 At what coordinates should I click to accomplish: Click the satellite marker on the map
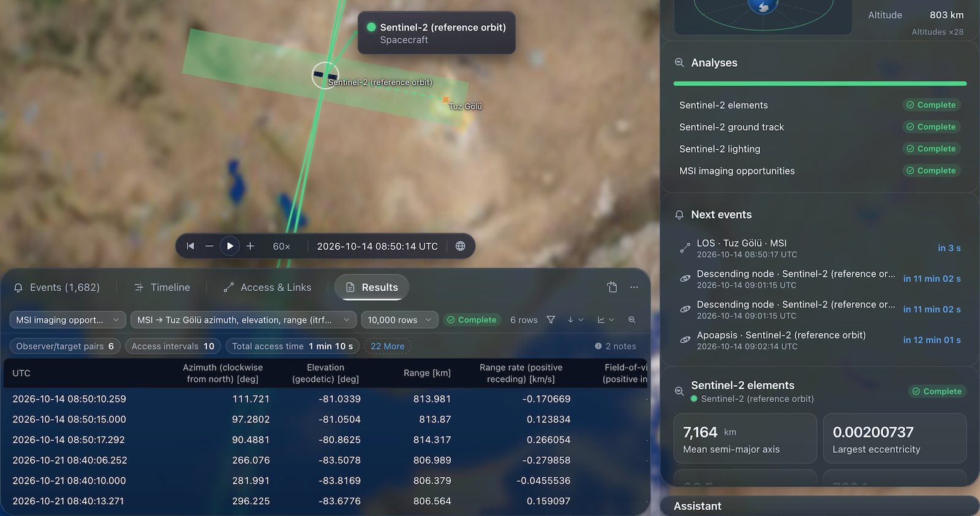point(325,75)
